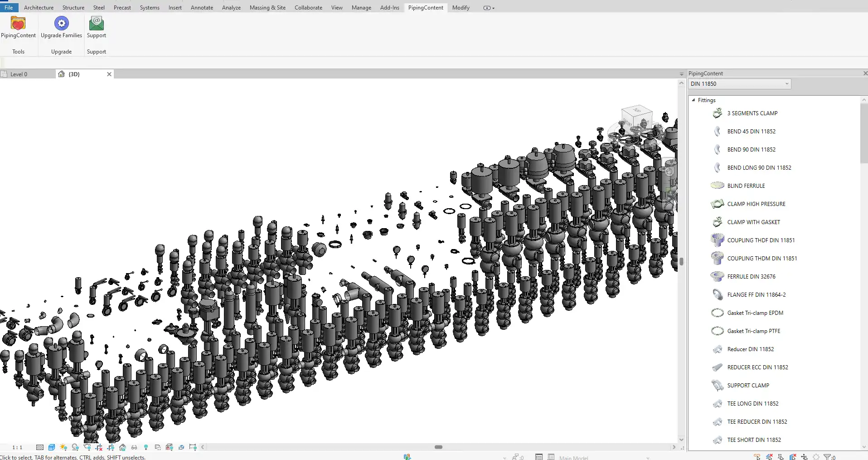Open the view scale 1:1 selector
This screenshot has width=868, height=460.
tap(17, 447)
